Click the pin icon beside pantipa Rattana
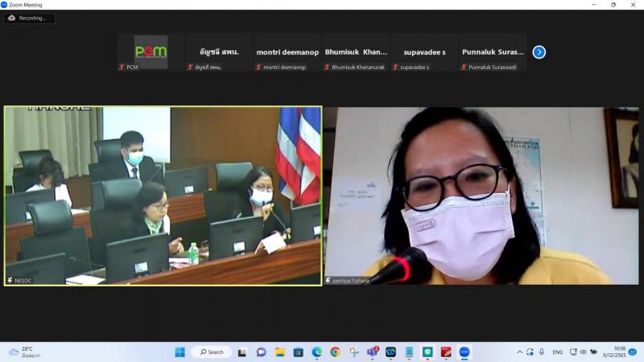This screenshot has width=644, height=362. tap(328, 280)
